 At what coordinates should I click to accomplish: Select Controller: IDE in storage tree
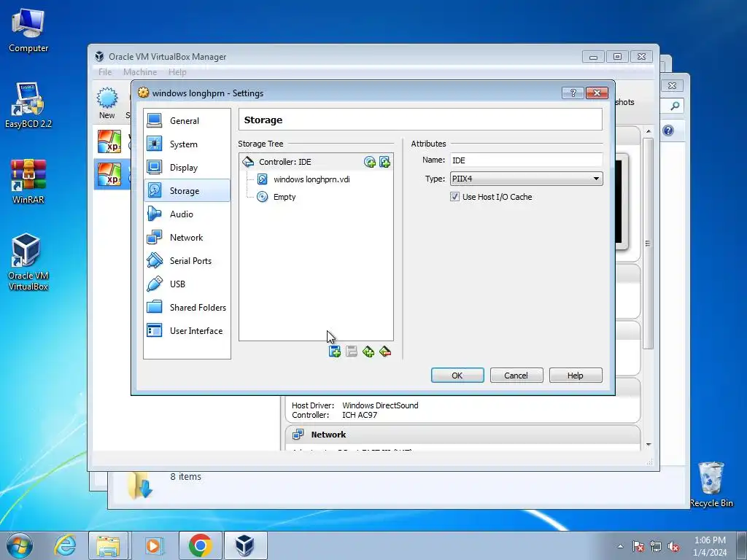pos(316,162)
